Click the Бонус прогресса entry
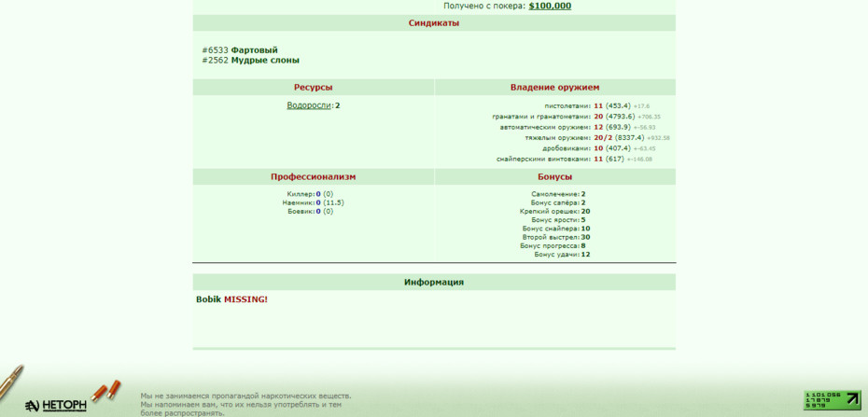 tap(553, 245)
